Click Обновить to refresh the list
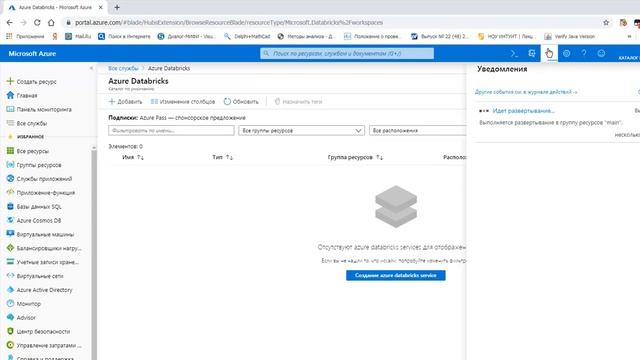The width and height of the screenshot is (640, 360). point(241,102)
